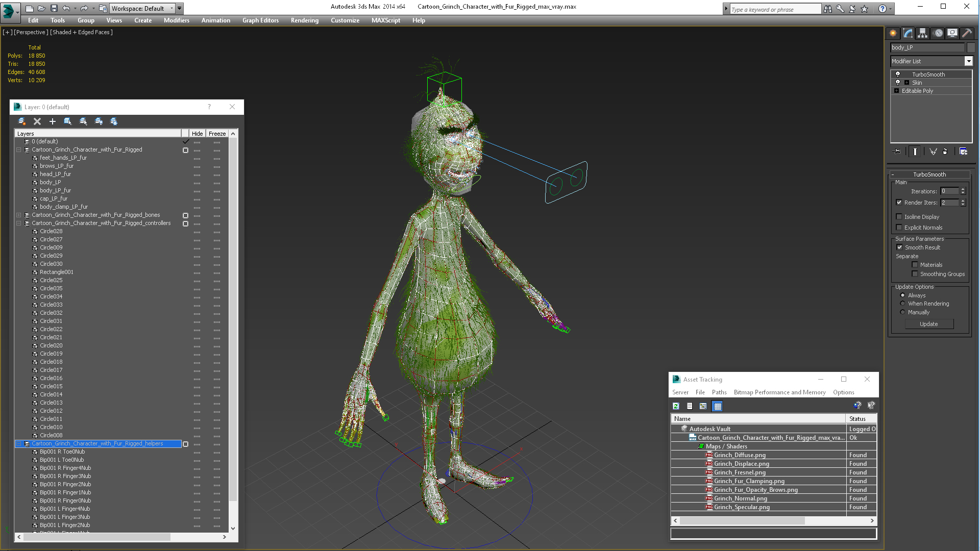The height and width of the screenshot is (551, 980).
Task: Uncheck the Smooth Result checkbox
Action: 899,247
